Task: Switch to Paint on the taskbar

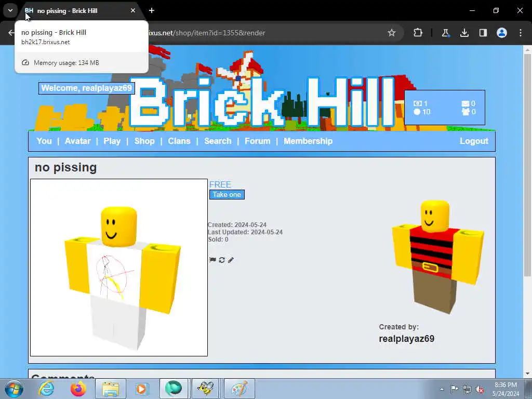Action: coord(239,389)
